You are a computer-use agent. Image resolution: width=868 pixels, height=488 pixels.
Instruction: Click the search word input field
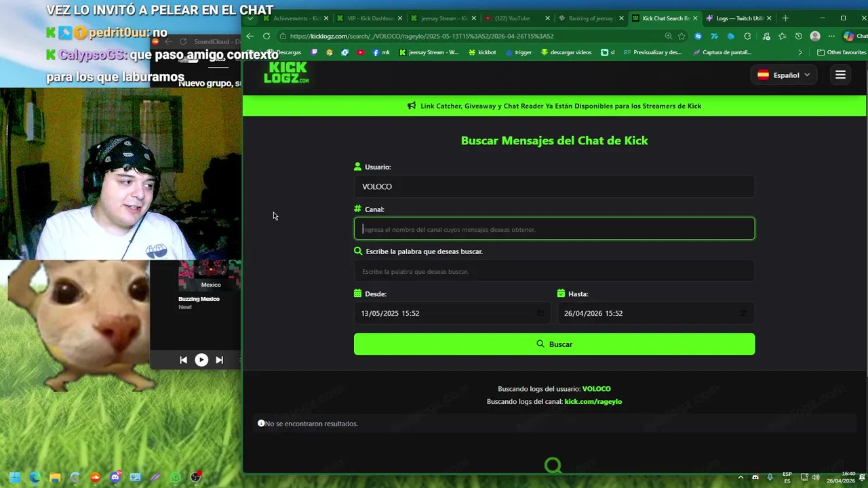tap(554, 271)
